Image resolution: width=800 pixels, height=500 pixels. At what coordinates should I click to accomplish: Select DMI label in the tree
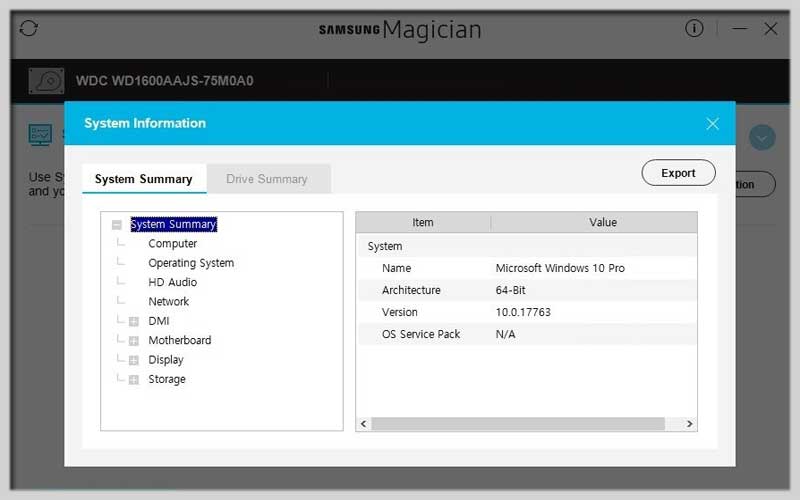pos(159,321)
